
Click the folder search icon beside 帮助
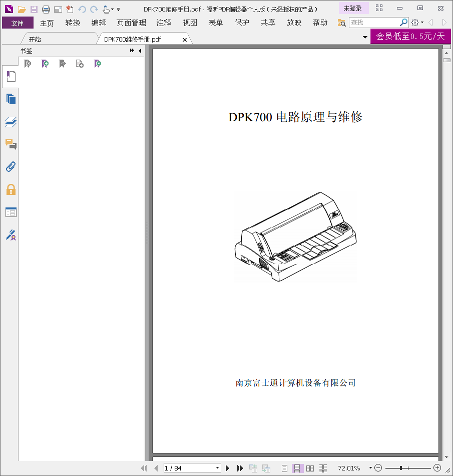(x=341, y=23)
